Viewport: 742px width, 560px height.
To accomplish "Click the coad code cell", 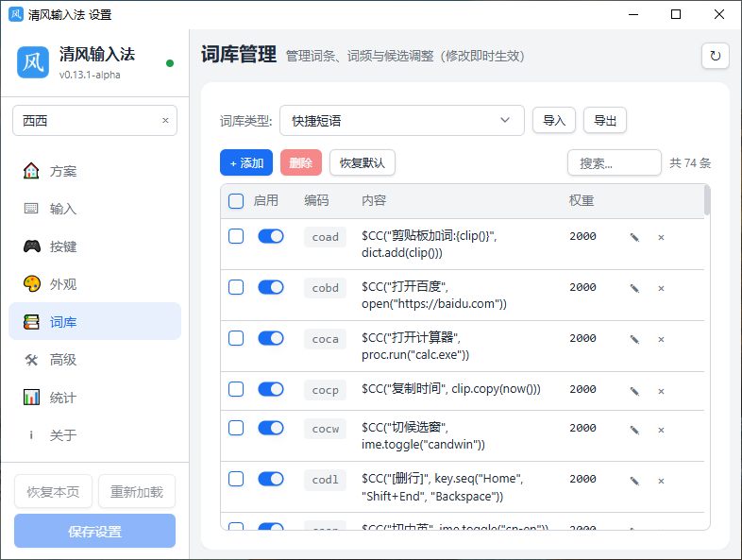I will click(325, 237).
